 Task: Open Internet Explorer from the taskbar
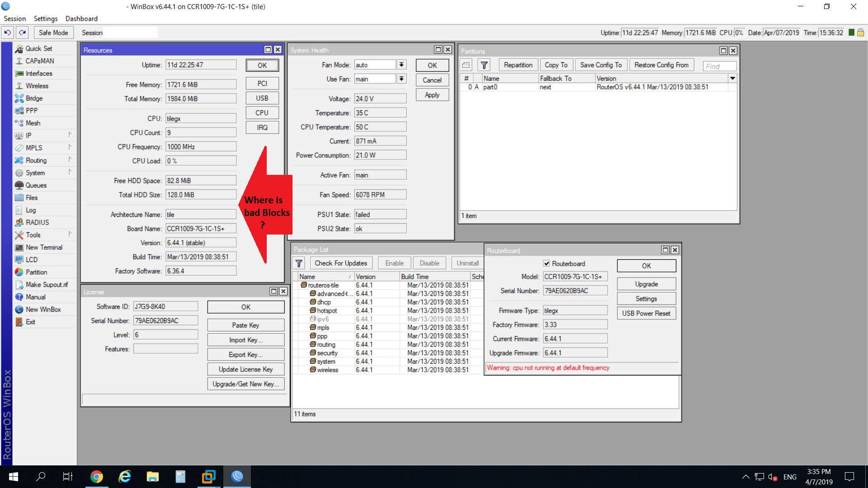point(124,477)
